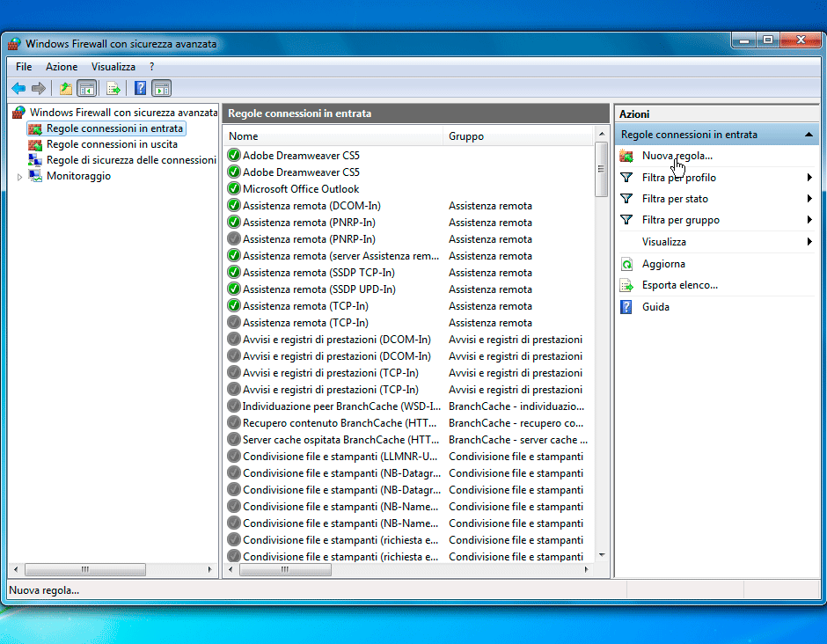Screen dimensions: 827x644
Task: Click the rules list vertical scrollbar thumb
Action: pos(601,169)
